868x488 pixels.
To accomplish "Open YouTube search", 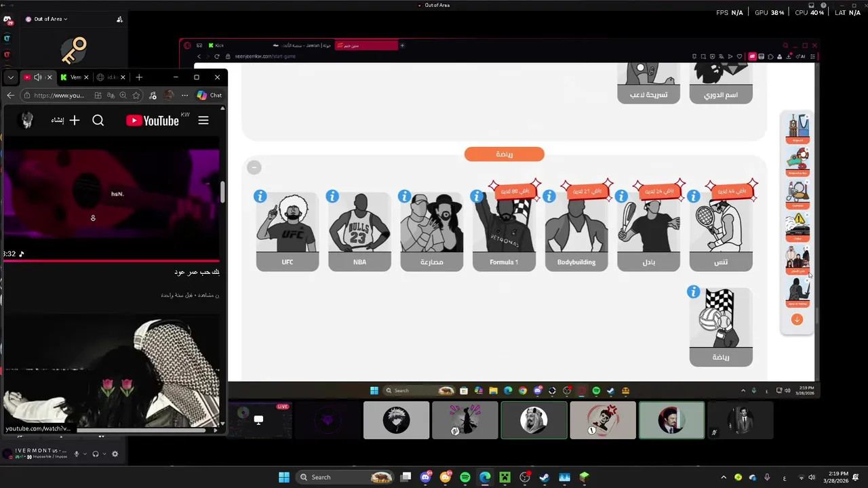I will [x=98, y=121].
